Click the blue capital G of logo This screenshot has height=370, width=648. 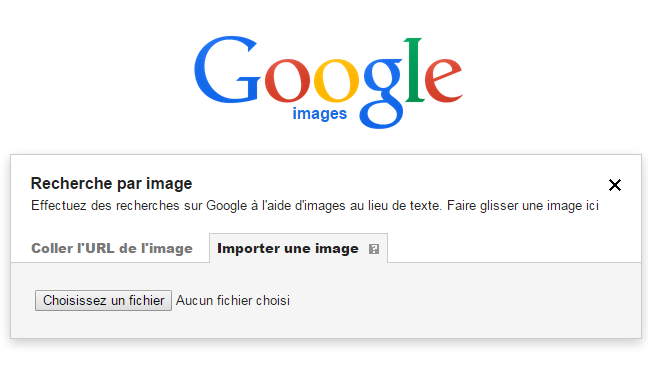click(227, 69)
